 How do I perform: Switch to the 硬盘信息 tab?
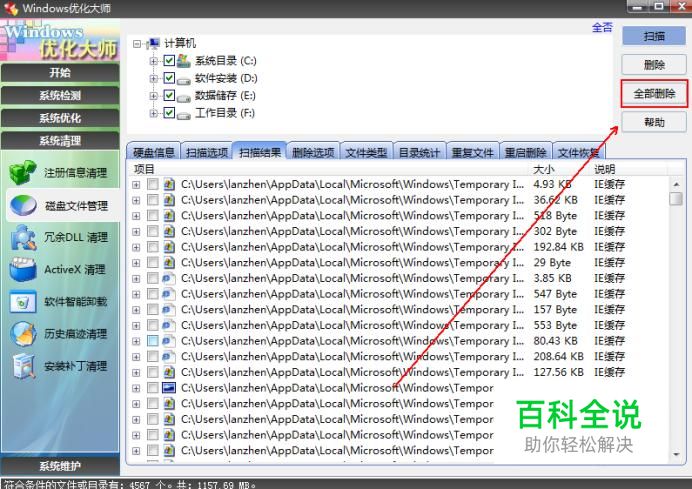pyautogui.click(x=153, y=152)
